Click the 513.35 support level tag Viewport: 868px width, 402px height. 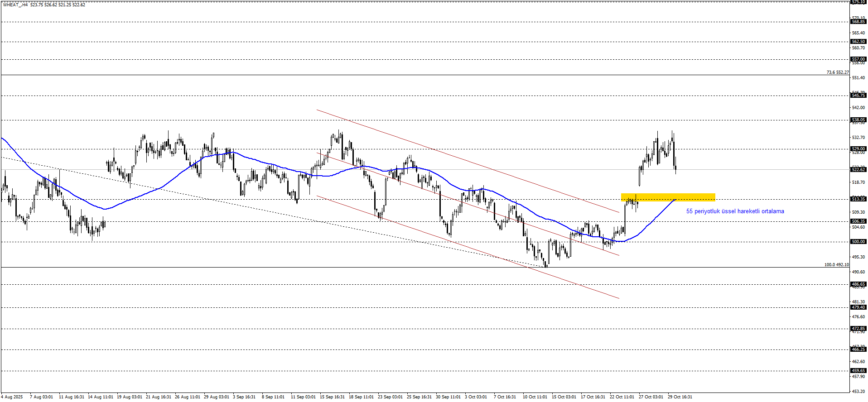tap(858, 199)
